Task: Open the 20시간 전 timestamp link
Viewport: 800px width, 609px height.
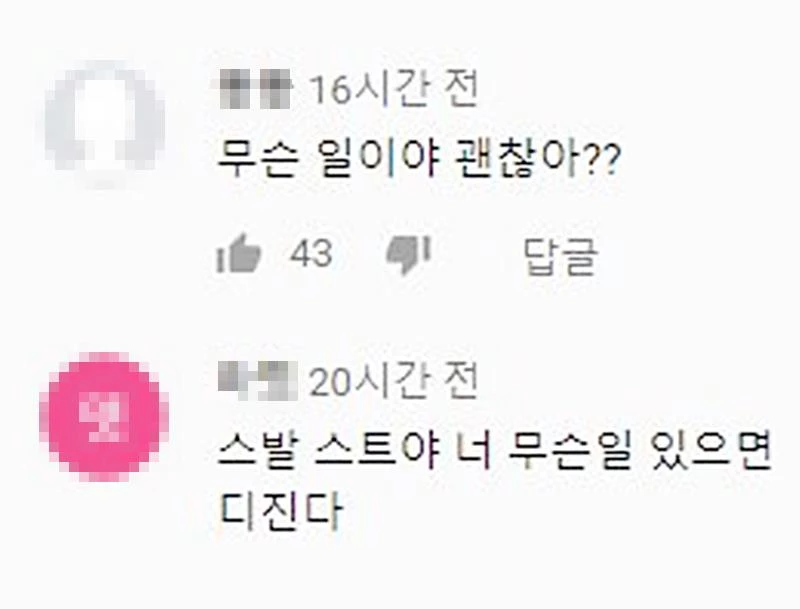Action: pyautogui.click(x=394, y=382)
